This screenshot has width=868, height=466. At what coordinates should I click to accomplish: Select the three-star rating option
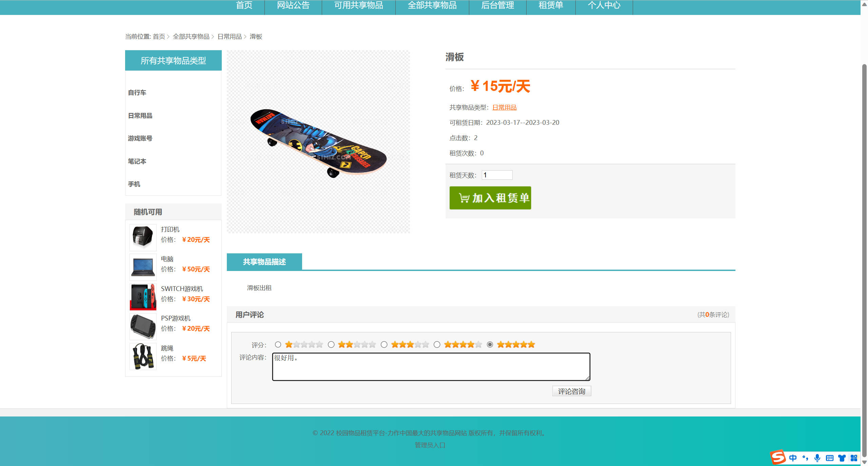click(384, 345)
